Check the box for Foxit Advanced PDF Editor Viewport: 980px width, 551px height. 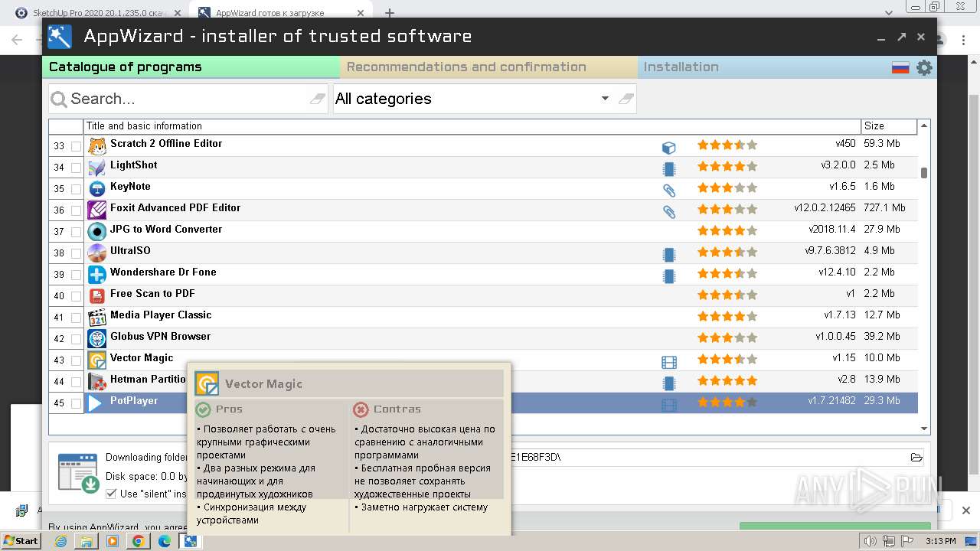pos(76,210)
